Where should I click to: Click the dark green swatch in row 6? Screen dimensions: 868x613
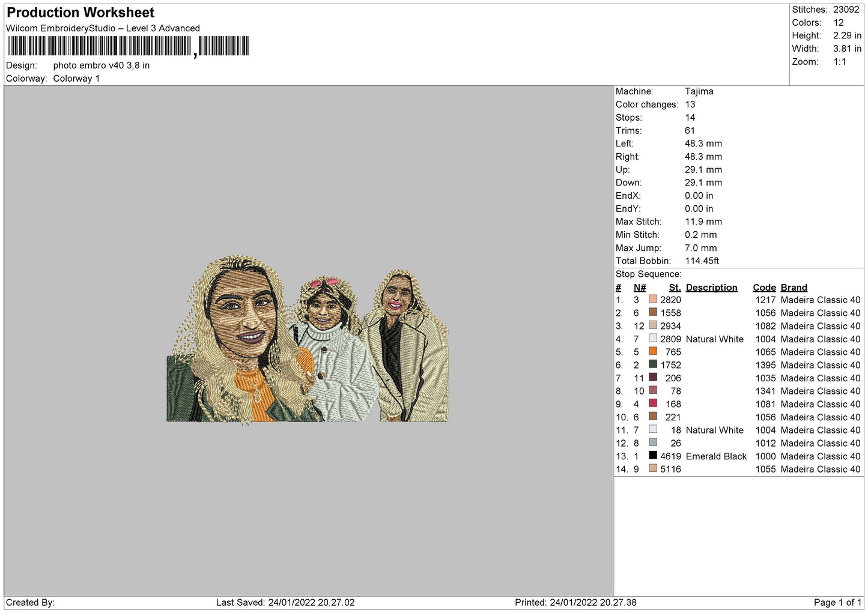click(653, 364)
